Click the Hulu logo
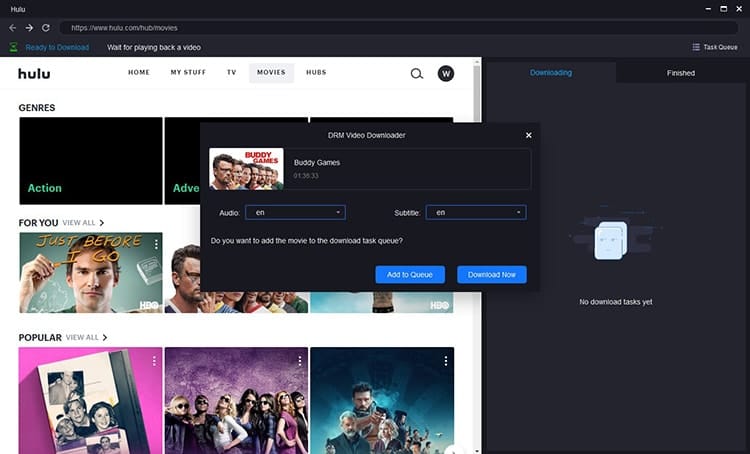The image size is (750, 454). coord(34,73)
